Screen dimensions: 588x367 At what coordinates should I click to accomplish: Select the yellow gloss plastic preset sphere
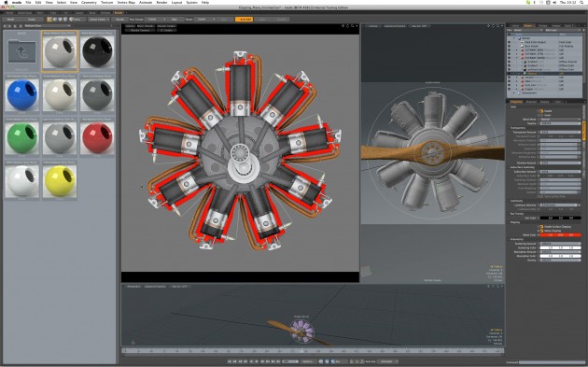(60, 180)
